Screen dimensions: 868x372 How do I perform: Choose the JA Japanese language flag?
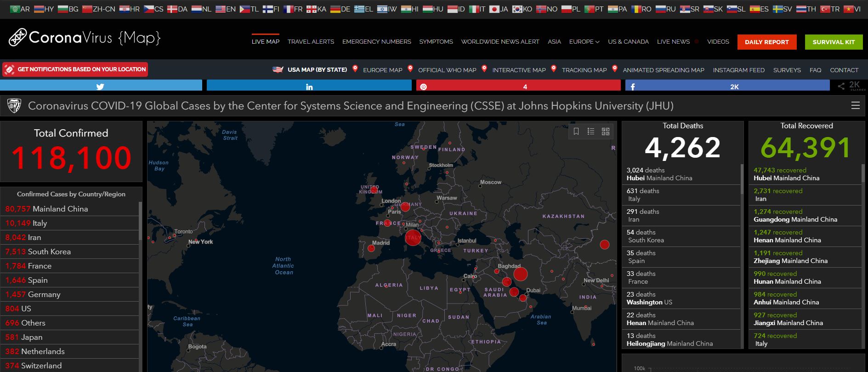(x=494, y=9)
